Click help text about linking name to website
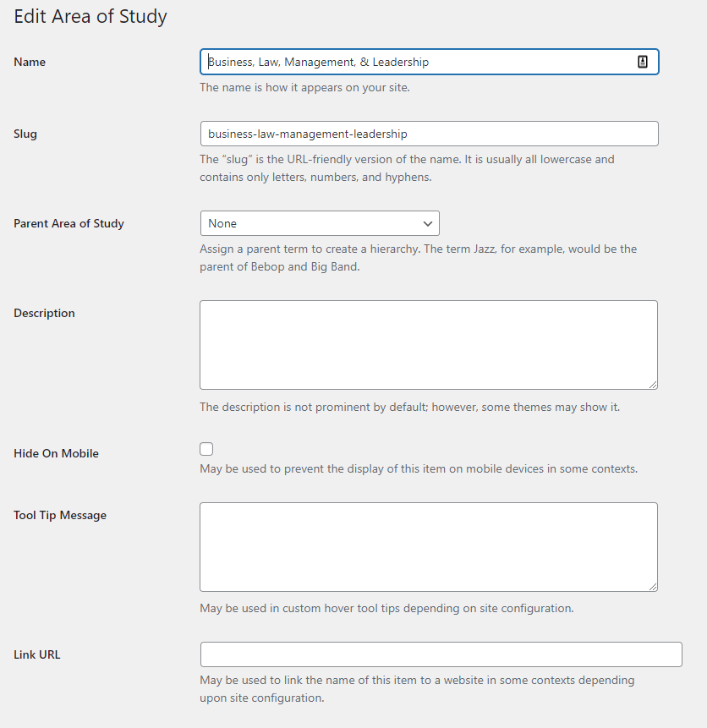707x728 pixels. 417,689
